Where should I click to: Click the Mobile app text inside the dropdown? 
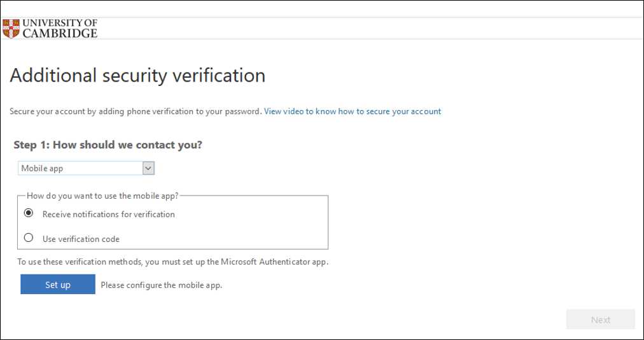point(42,169)
